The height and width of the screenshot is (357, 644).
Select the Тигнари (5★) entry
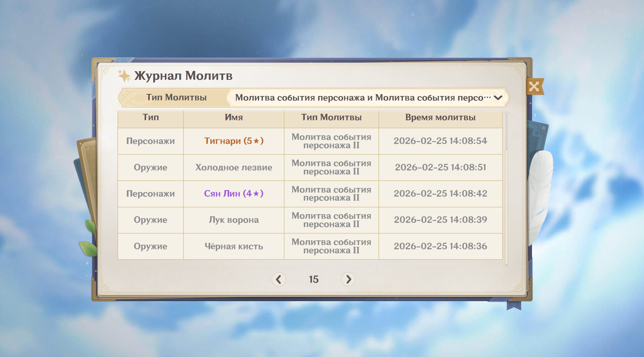(x=234, y=141)
